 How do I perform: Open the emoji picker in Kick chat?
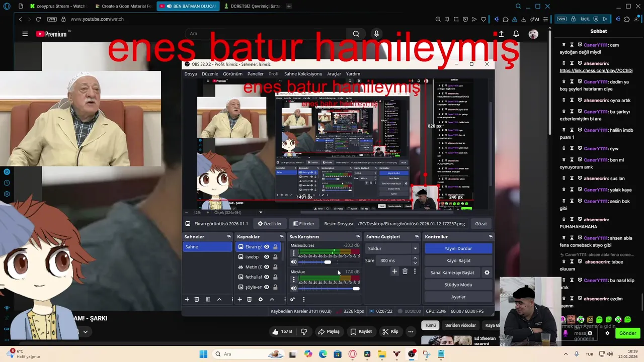[x=590, y=333]
